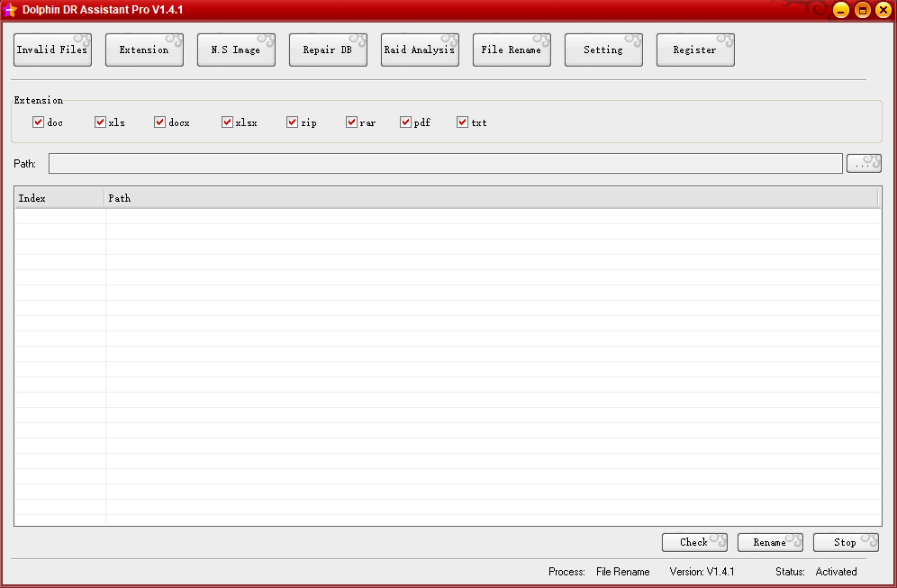Click the Activated status text
The width and height of the screenshot is (897, 588).
click(x=836, y=572)
